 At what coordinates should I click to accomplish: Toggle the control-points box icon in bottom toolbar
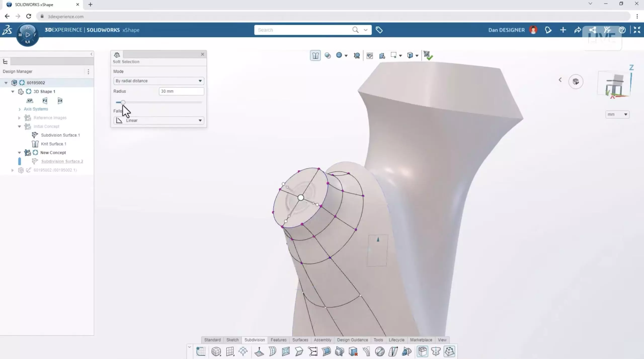coord(449,351)
